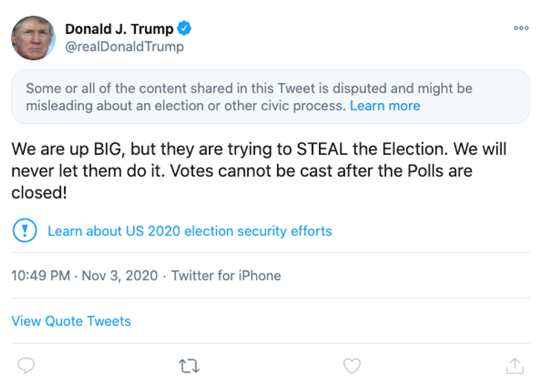Like the tweet with the heart icon
This screenshot has width=547, height=392.
click(352, 366)
